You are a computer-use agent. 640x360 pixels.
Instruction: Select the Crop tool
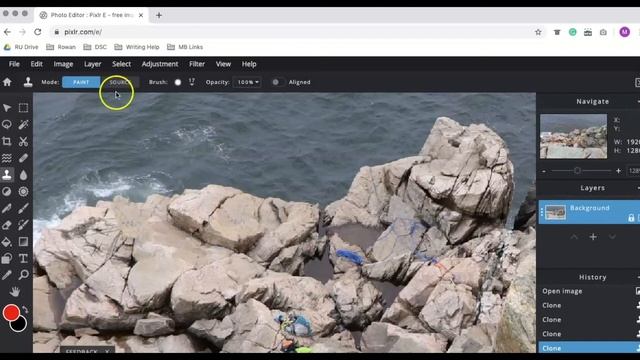click(x=7, y=141)
